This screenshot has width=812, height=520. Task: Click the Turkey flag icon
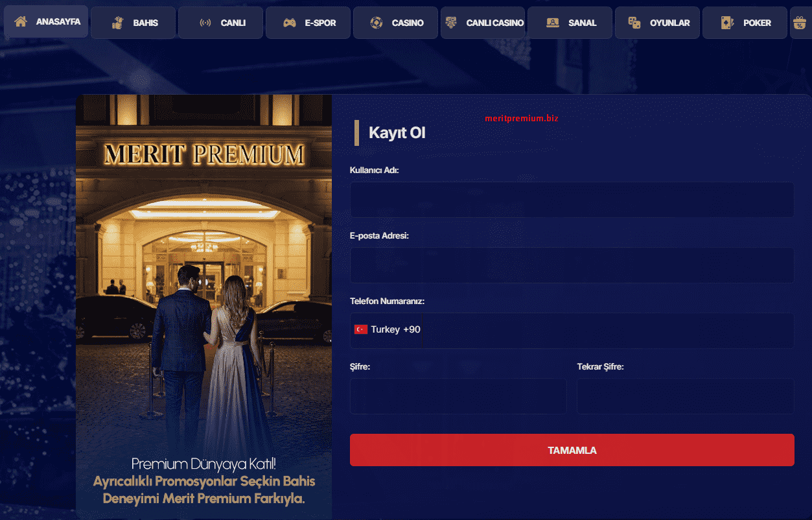tap(361, 329)
